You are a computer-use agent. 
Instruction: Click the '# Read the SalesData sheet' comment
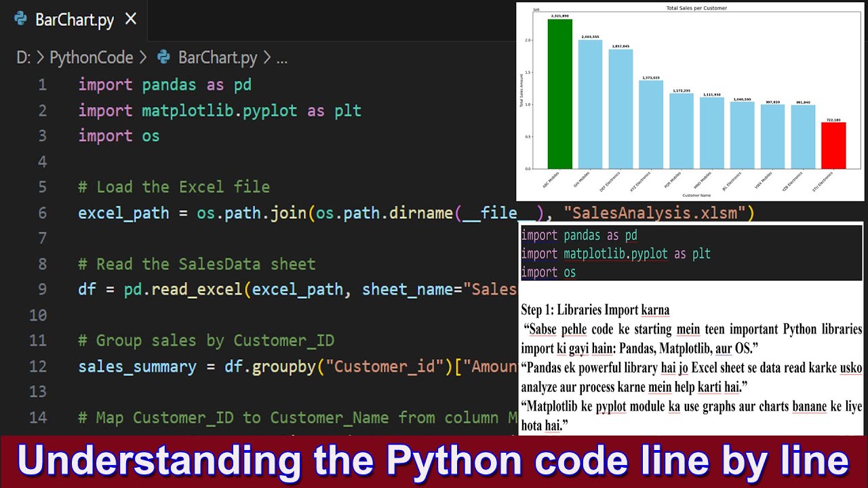[x=197, y=264]
